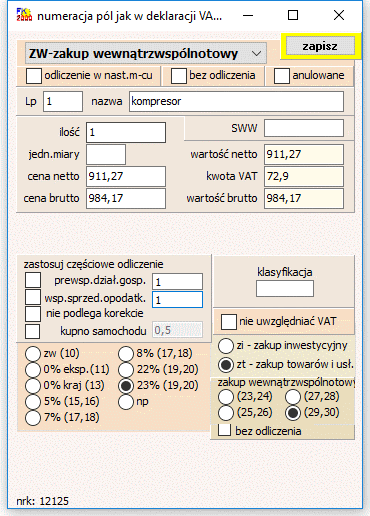
Task: Click the wartość netto field
Action: coord(304,154)
